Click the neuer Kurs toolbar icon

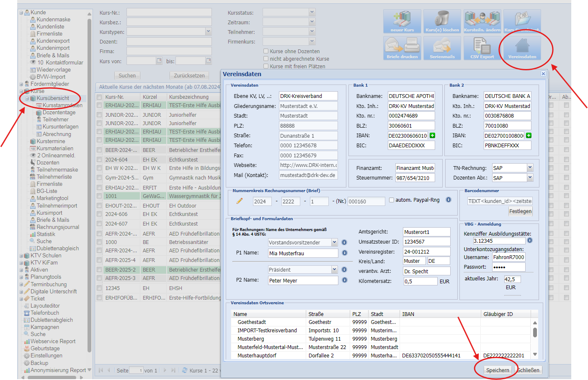coord(402,21)
